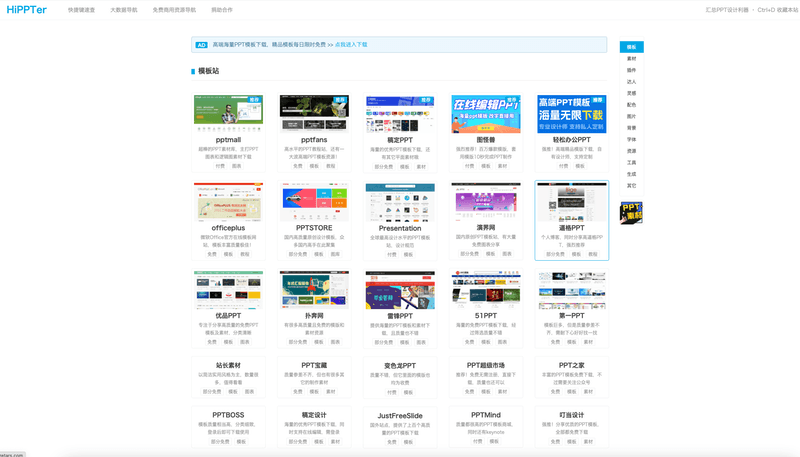This screenshot has height=457, width=800.
Task: Select 资源 in the right sidebar
Action: tap(632, 151)
